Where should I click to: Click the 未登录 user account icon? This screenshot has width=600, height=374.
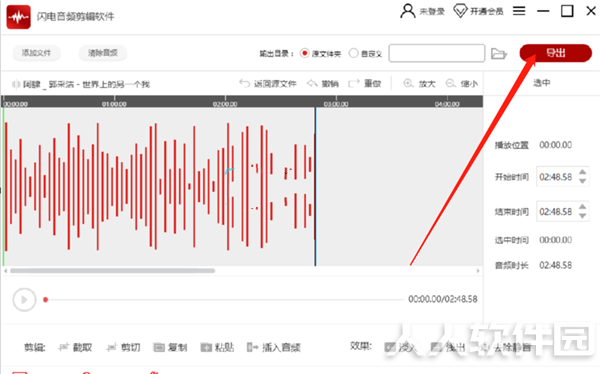coord(408,11)
